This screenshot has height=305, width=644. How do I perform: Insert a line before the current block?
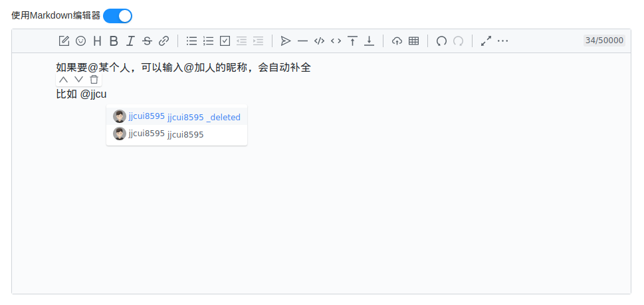[x=352, y=41]
